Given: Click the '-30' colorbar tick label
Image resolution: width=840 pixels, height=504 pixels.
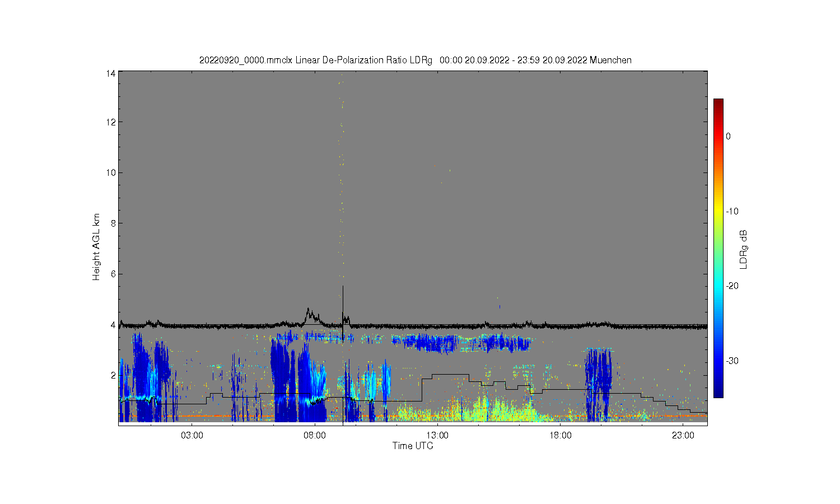Looking at the screenshot, I should [732, 361].
